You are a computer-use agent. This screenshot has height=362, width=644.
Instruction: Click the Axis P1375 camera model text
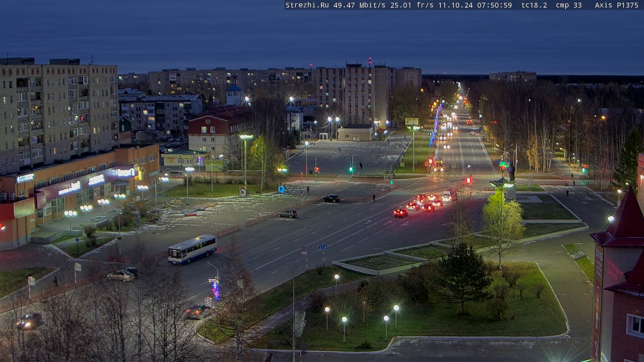point(616,5)
